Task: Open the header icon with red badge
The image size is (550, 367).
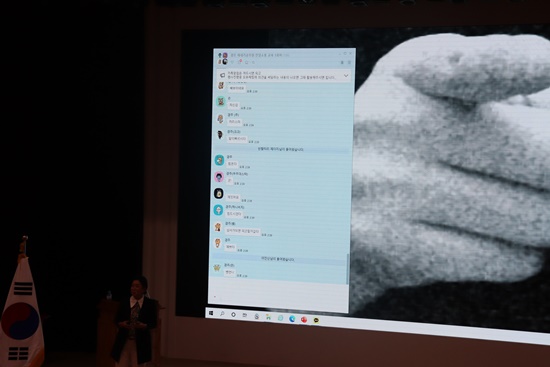Action: click(x=240, y=62)
